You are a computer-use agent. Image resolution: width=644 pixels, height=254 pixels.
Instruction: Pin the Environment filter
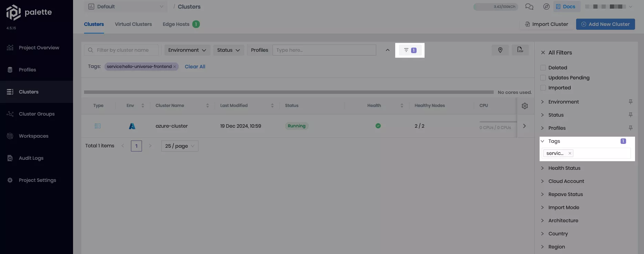pos(631,102)
